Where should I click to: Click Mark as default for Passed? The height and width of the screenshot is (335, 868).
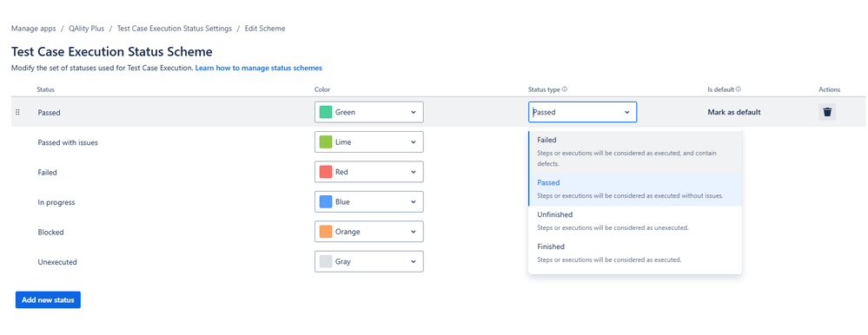tap(734, 112)
